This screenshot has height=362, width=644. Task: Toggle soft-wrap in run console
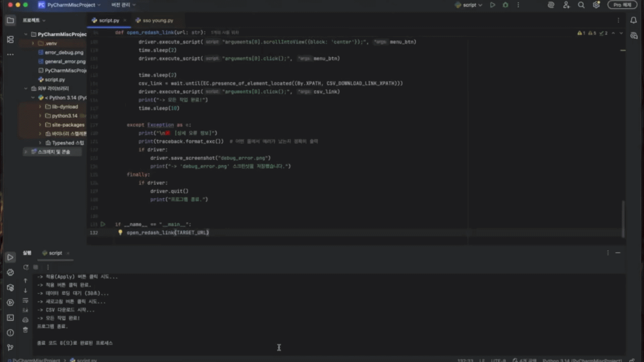coord(25,300)
